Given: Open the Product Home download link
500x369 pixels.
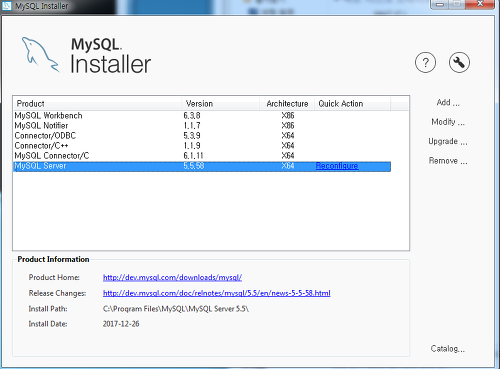Looking at the screenshot, I should (172, 277).
